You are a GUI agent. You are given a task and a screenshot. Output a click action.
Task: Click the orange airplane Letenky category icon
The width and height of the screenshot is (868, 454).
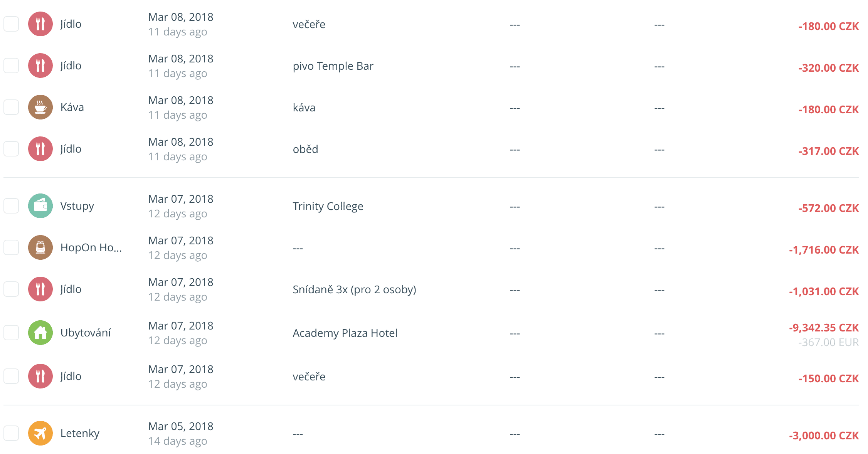click(x=40, y=433)
